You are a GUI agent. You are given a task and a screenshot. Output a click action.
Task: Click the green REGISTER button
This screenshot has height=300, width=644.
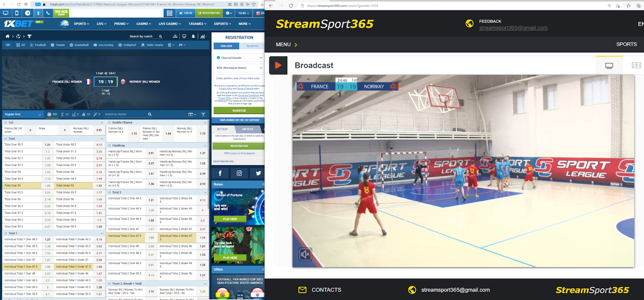click(x=239, y=110)
